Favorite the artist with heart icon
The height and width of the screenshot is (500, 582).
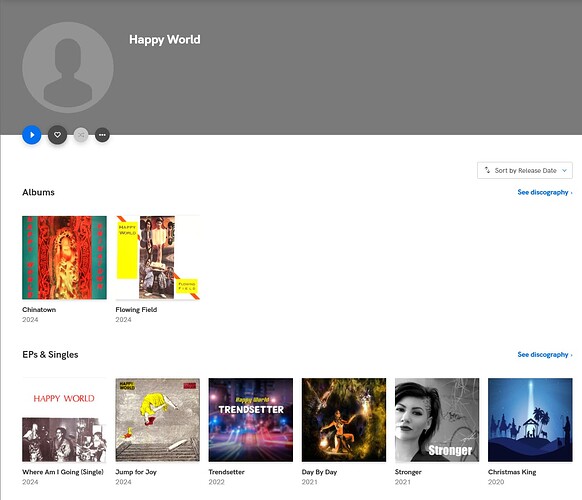coord(57,135)
